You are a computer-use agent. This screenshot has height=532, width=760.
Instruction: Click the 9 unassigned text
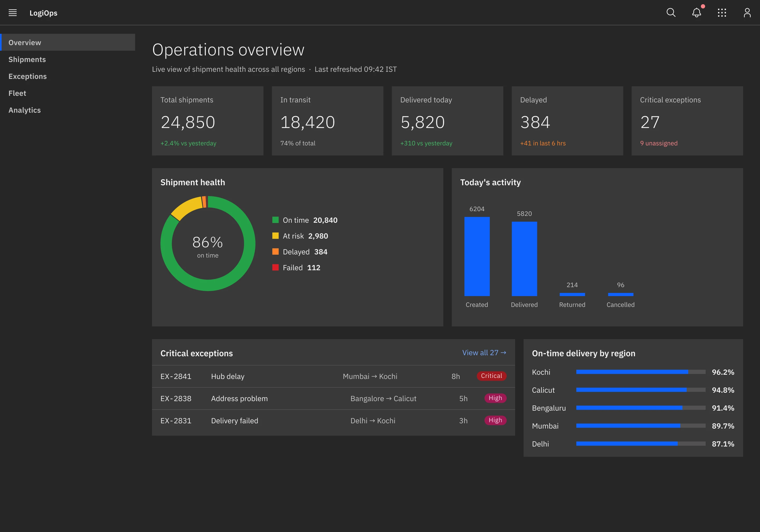[x=659, y=143]
